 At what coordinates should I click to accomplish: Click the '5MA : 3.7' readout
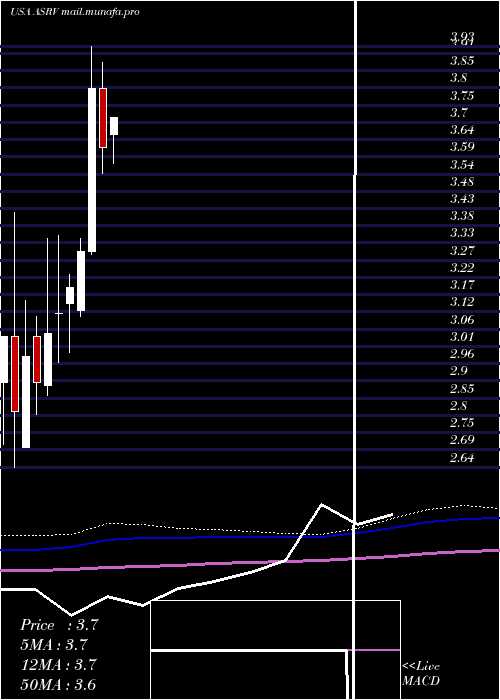coord(54,645)
